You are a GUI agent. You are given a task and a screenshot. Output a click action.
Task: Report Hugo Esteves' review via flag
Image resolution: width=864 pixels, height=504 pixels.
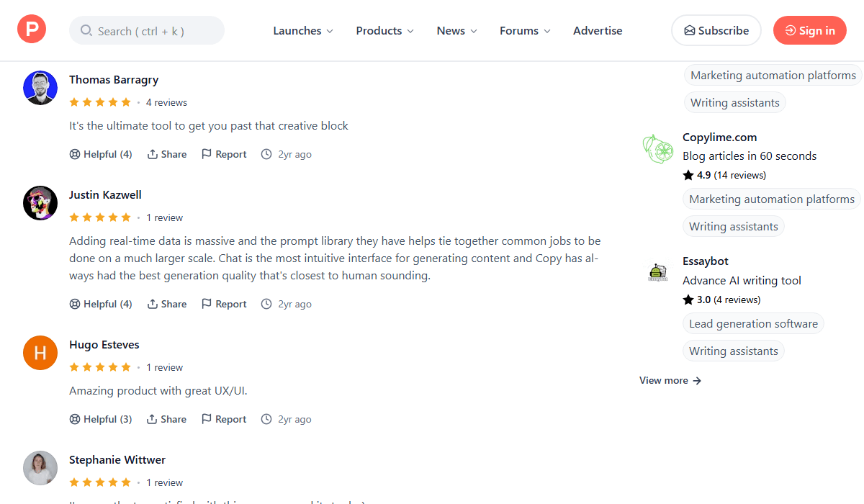coord(224,419)
